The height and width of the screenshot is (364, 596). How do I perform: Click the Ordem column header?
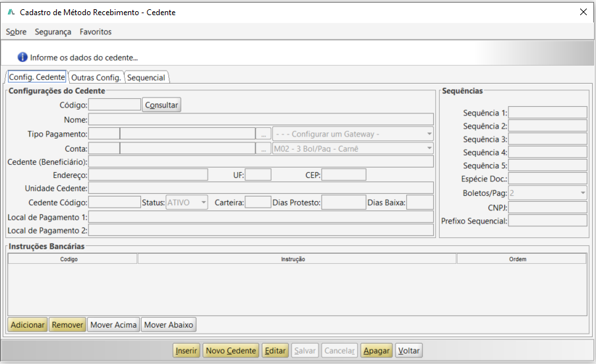(521, 259)
